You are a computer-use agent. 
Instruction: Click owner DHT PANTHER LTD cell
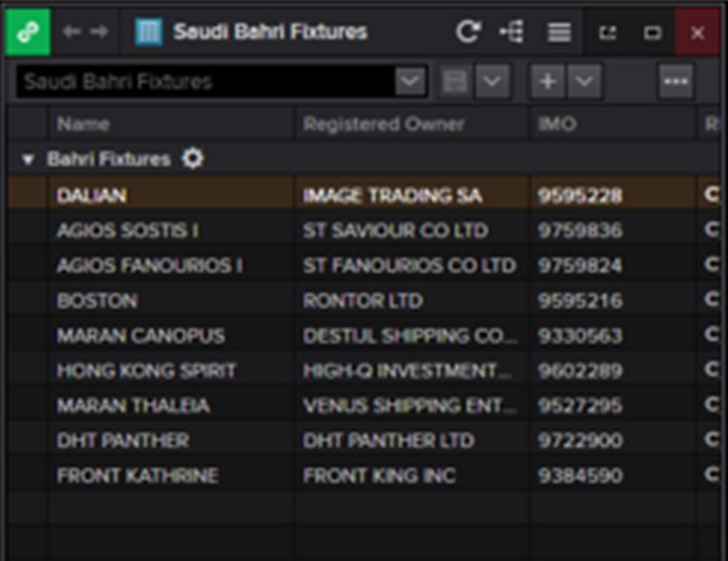pos(389,440)
